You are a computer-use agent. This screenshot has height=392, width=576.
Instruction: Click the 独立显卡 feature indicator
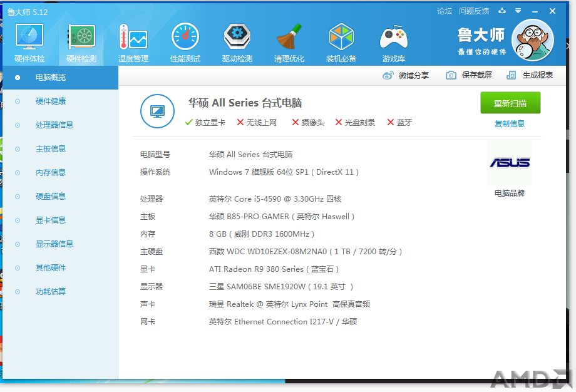click(205, 122)
